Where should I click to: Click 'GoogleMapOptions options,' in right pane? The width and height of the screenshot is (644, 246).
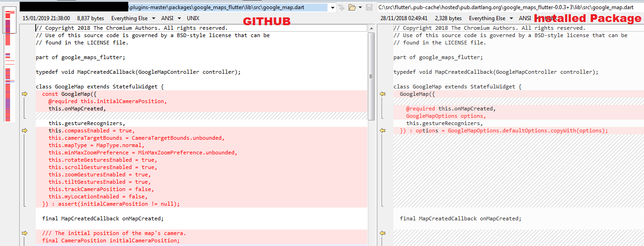[446, 116]
